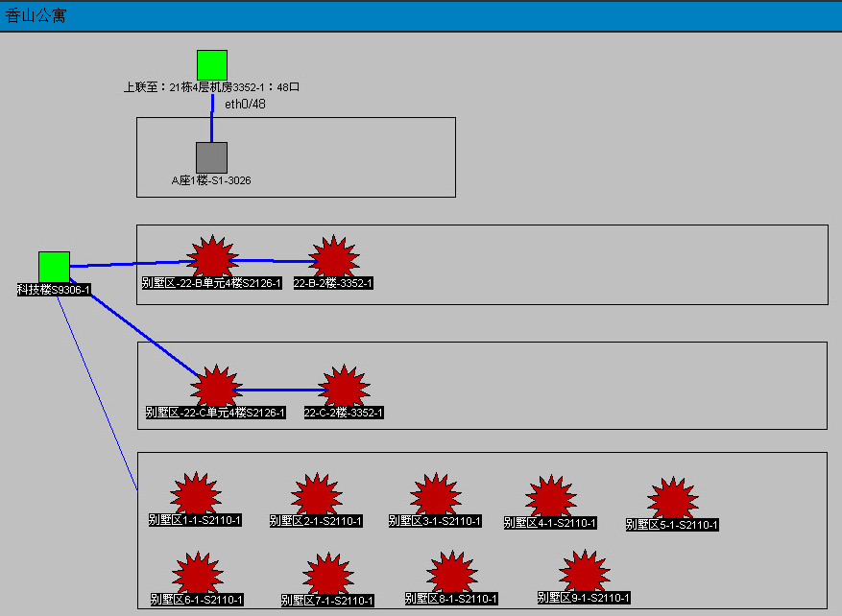
Task: Click the red 22-C-2楼-3352-1 node
Action: coord(344,388)
